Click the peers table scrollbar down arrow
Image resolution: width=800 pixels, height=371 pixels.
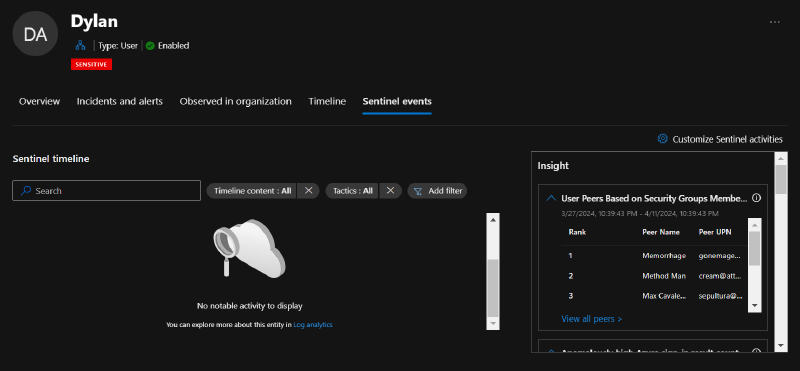755,306
